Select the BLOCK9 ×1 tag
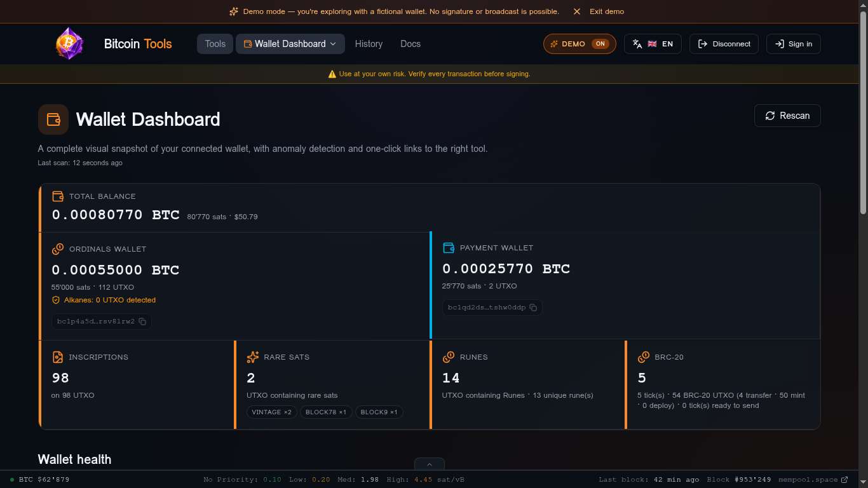Viewport: 868px width, 488px height. 379,412
